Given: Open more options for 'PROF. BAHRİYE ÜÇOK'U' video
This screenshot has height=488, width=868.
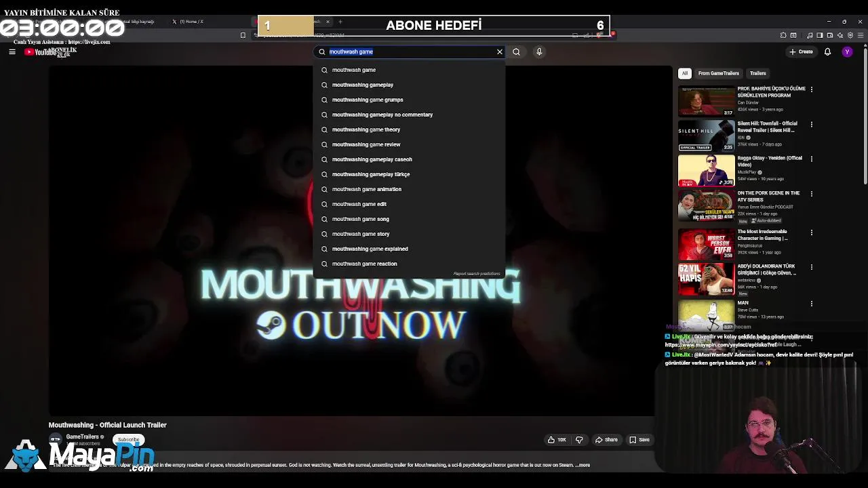Looking at the screenshot, I should [811, 89].
